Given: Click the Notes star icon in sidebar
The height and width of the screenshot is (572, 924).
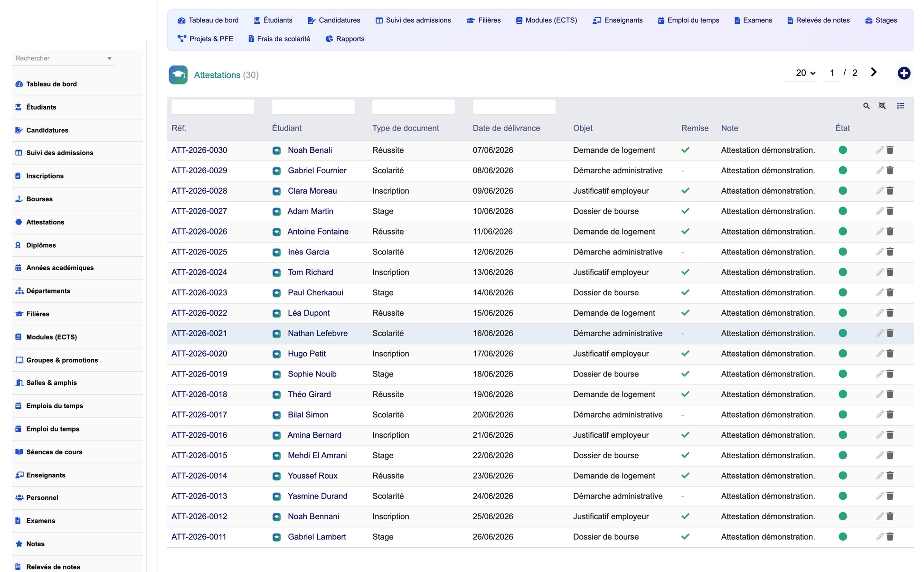Looking at the screenshot, I should pos(19,544).
